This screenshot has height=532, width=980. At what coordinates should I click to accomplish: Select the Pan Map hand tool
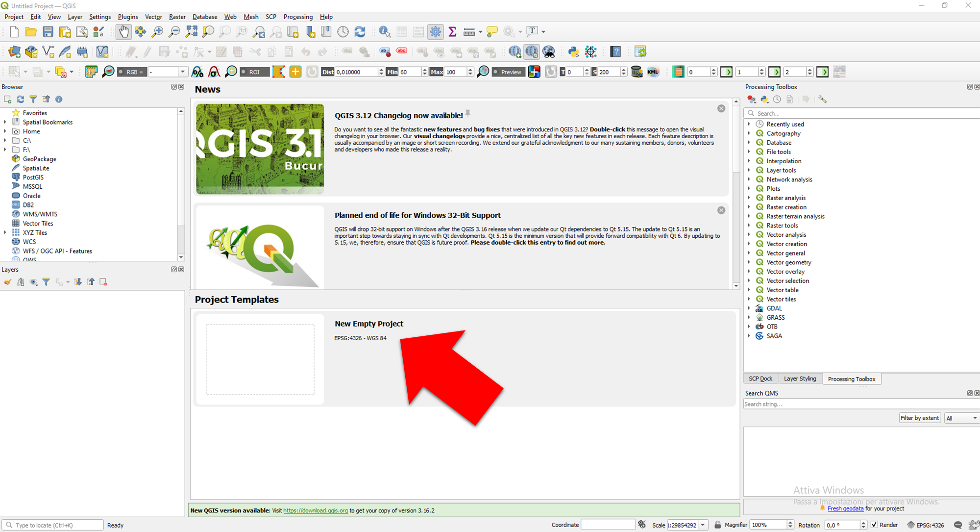[123, 32]
